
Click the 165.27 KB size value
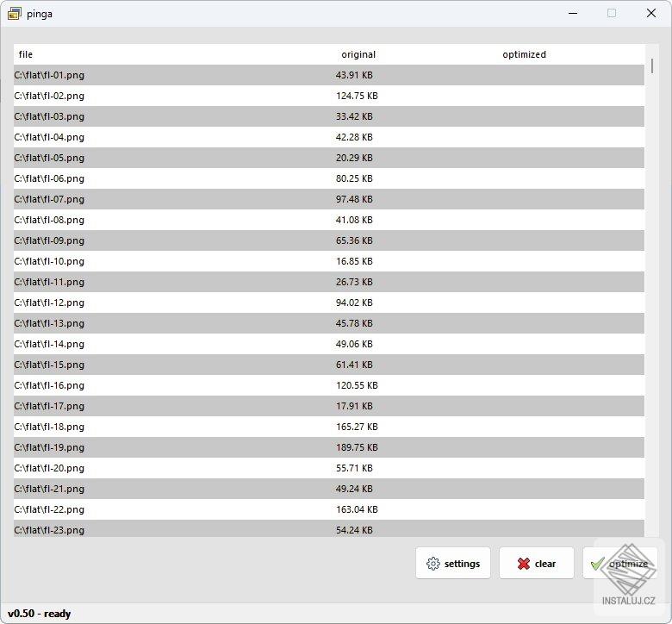click(x=357, y=427)
